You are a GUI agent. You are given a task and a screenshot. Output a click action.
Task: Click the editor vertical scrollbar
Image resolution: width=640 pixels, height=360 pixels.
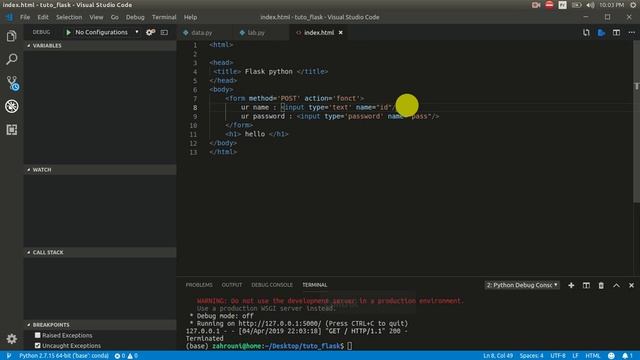pos(636,121)
